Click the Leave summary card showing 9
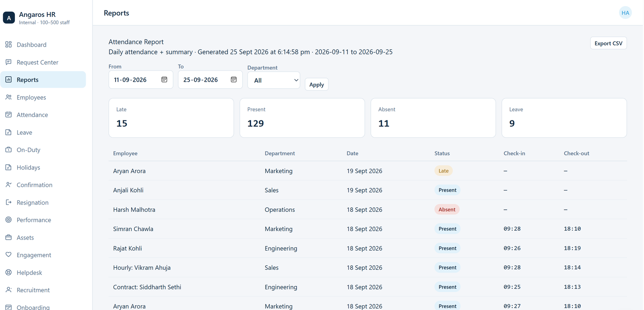The height and width of the screenshot is (310, 644). [564, 118]
